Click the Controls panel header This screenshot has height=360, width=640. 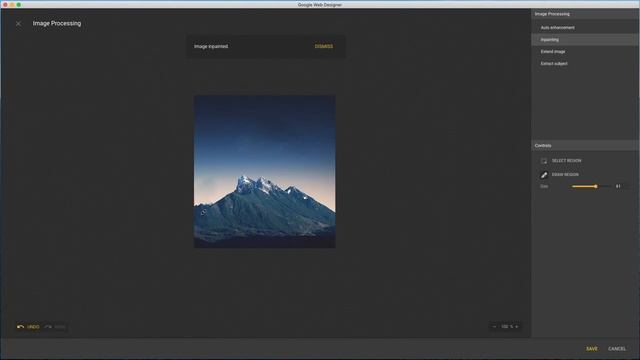tap(585, 146)
